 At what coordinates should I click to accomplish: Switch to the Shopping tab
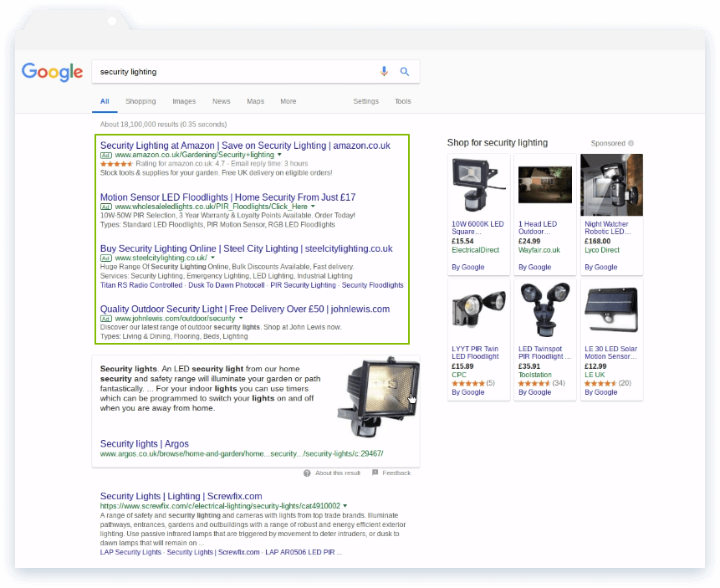(140, 101)
